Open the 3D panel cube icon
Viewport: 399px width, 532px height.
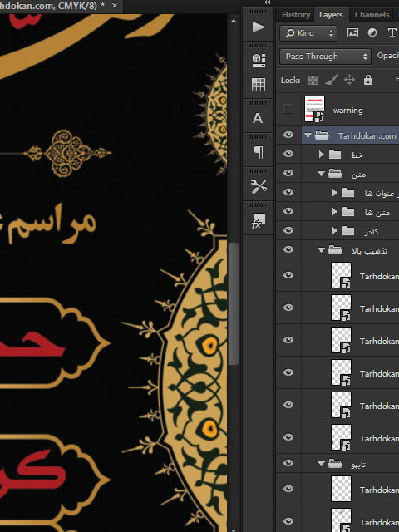259,61
